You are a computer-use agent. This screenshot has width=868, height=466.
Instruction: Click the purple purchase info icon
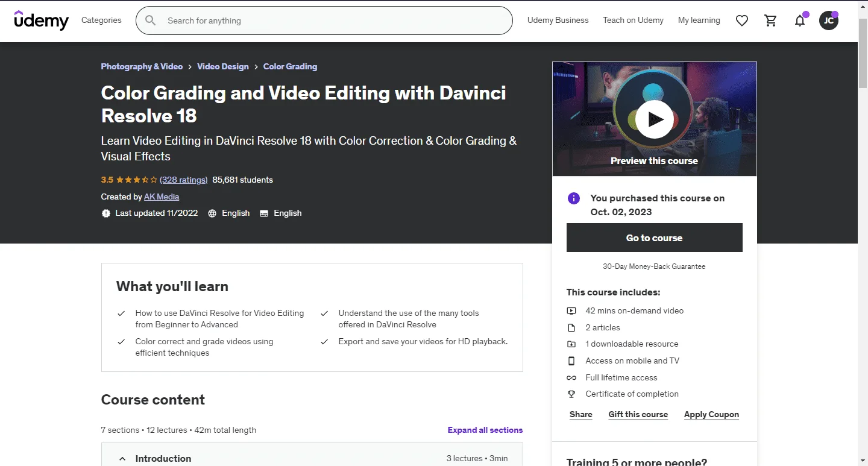[x=574, y=198]
